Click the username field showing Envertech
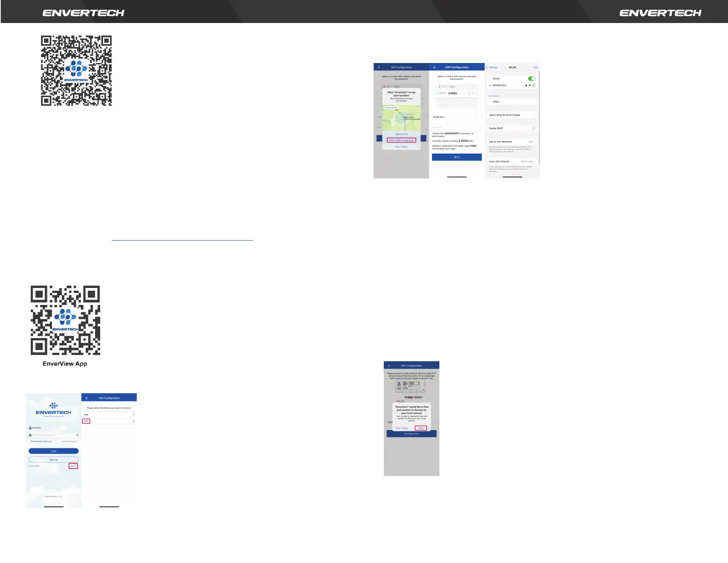This screenshot has height=563, width=728. pos(53,428)
